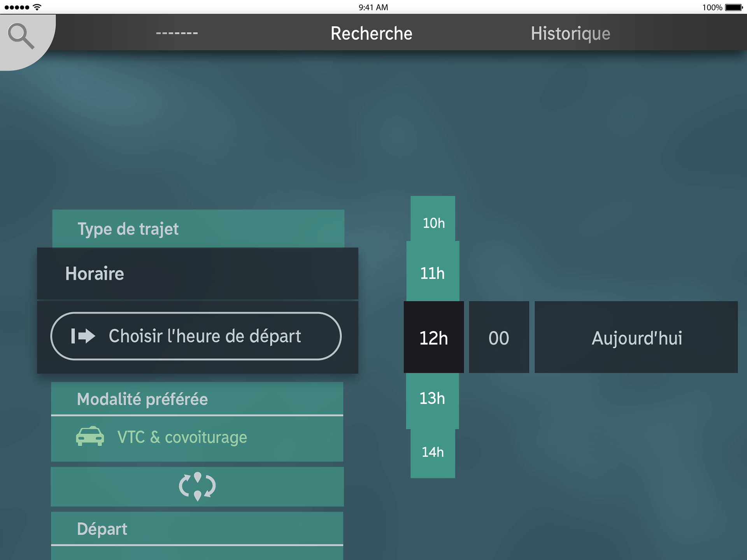This screenshot has width=747, height=560.
Task: Select the highlighted 12h hour cell
Action: pyautogui.click(x=434, y=337)
